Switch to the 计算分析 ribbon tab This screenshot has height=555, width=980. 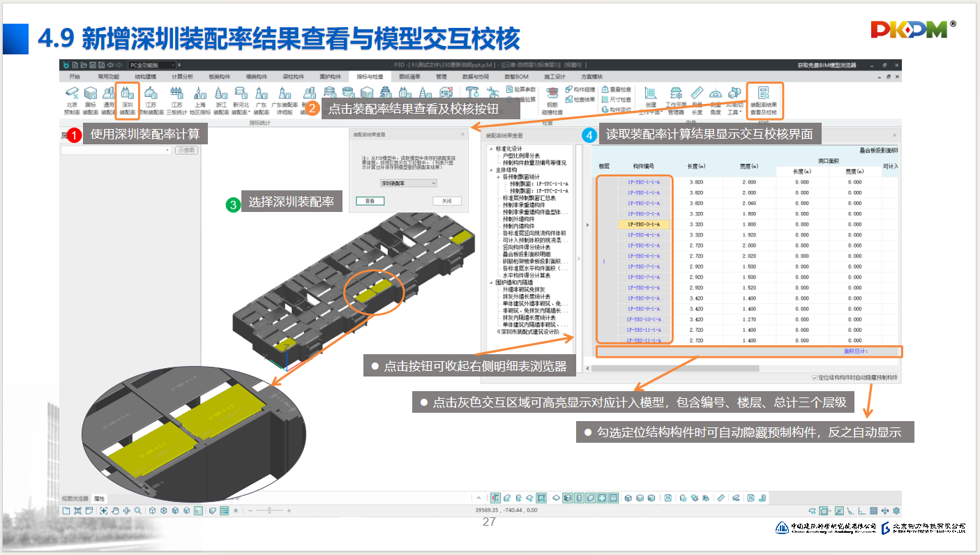tap(182, 76)
